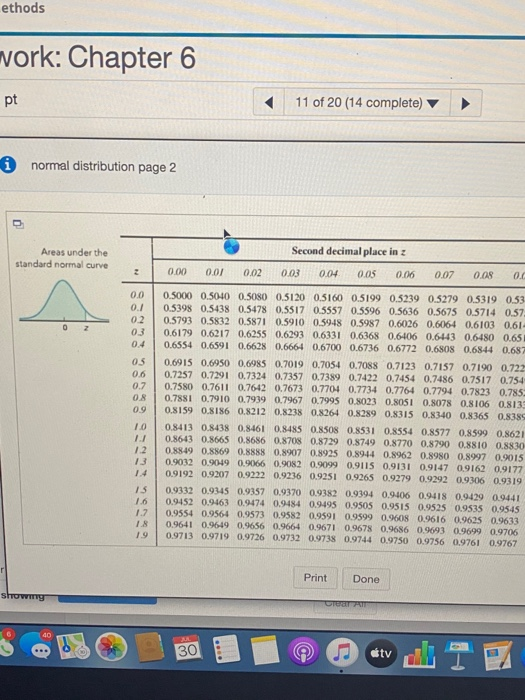Launch Maps from the dock
The image size is (525, 700).
coord(75,646)
